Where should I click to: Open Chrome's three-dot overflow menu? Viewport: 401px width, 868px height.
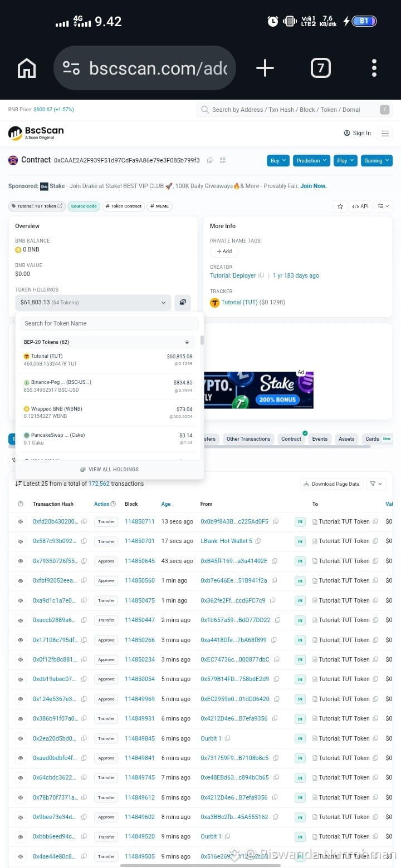pos(374,68)
